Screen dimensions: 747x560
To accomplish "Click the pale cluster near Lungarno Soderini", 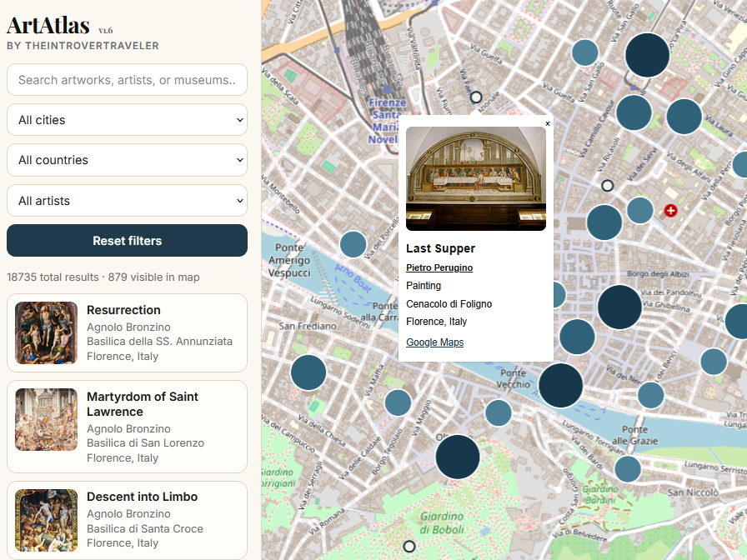I will (x=353, y=244).
